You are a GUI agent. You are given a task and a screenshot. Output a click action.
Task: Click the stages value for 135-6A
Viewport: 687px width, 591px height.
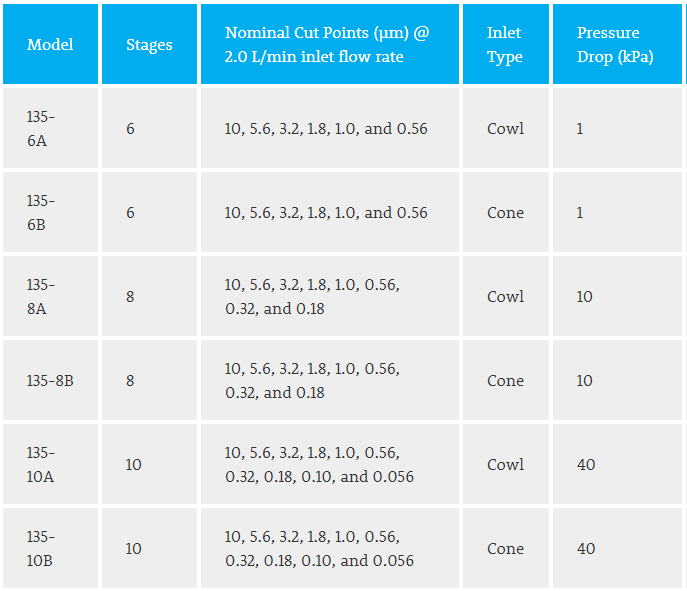point(131,129)
